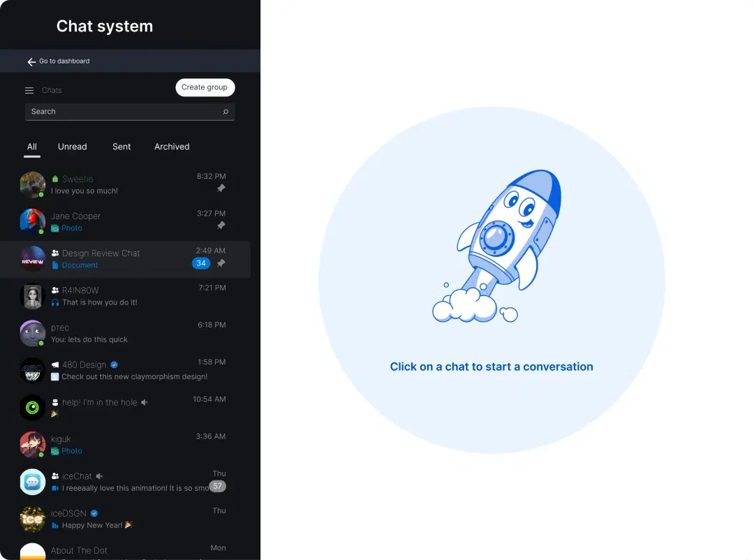Switch to the Sent tab
Viewport: 754px width, 560px height.
point(121,147)
